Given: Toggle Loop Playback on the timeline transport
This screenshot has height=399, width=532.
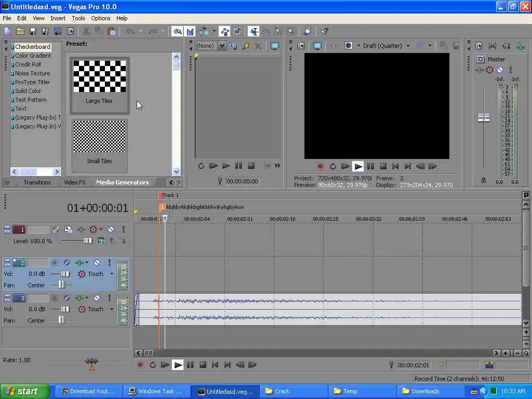Looking at the screenshot, I should [153, 365].
